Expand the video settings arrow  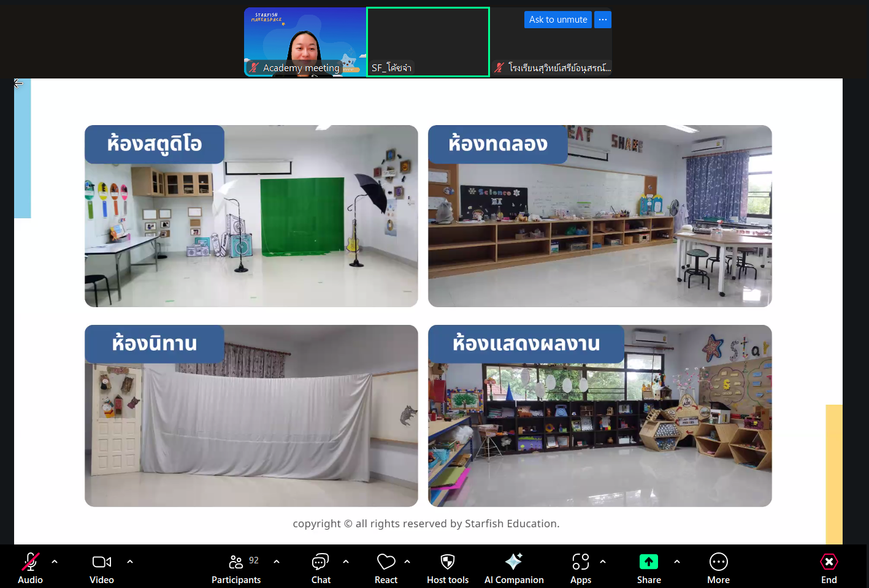[x=130, y=561]
